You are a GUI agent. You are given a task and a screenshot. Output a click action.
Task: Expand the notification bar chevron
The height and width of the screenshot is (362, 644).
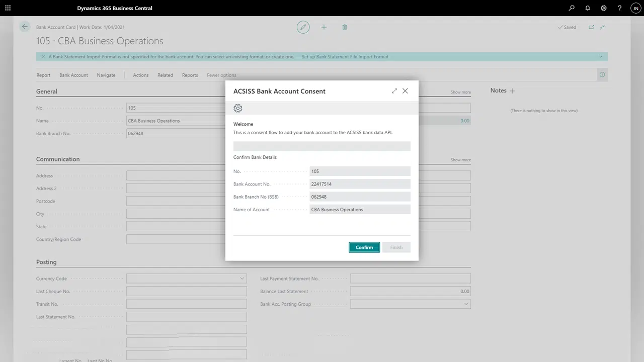point(601,57)
